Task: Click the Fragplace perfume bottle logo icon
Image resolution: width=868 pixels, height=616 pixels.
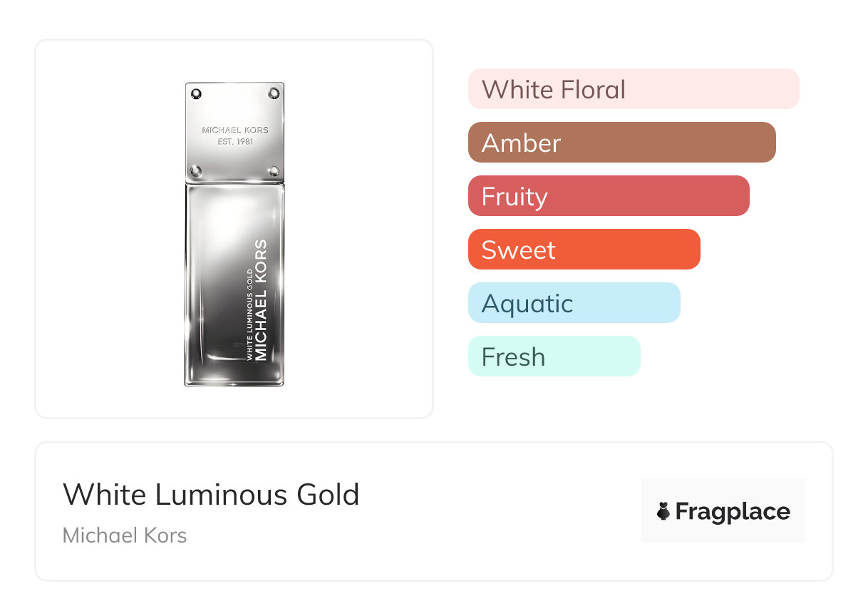Action: pyautogui.click(x=663, y=511)
